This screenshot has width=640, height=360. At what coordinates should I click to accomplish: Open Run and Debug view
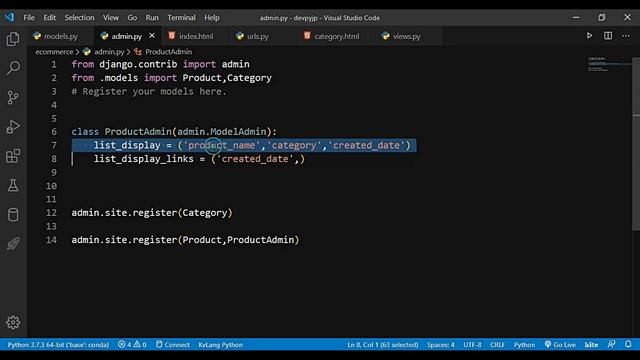pos(13,127)
